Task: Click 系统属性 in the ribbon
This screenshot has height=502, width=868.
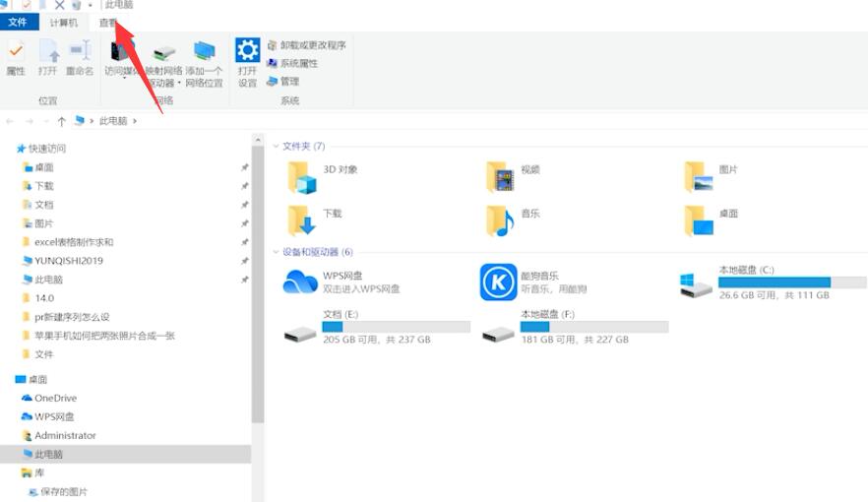Action: [x=293, y=63]
